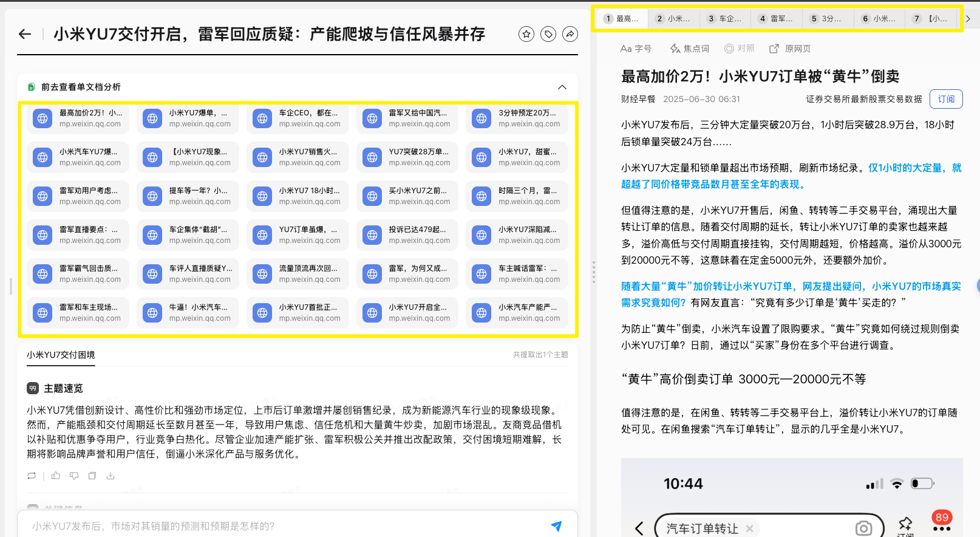
Task: Toggle the 对照 comparison view
Action: [x=739, y=49]
